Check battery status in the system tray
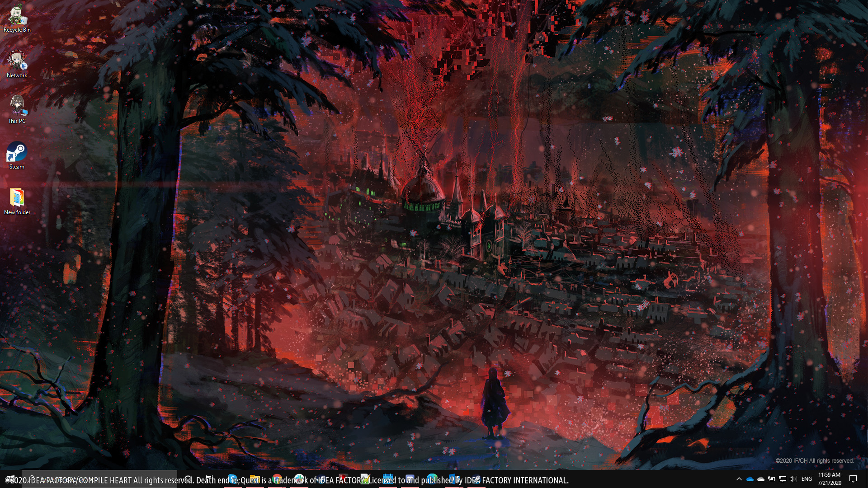Screen dimensions: 868x488 [772, 479]
